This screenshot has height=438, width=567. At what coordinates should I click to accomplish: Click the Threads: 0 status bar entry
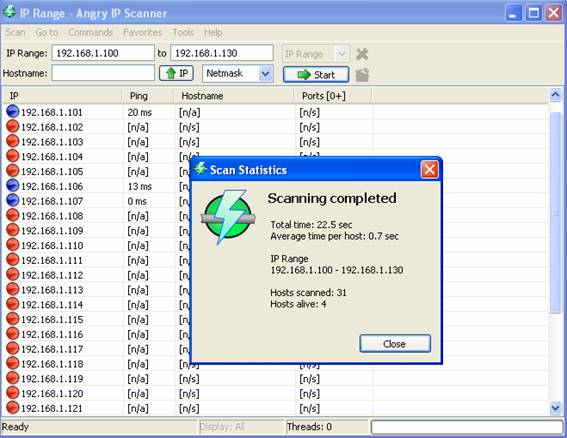[x=309, y=427]
